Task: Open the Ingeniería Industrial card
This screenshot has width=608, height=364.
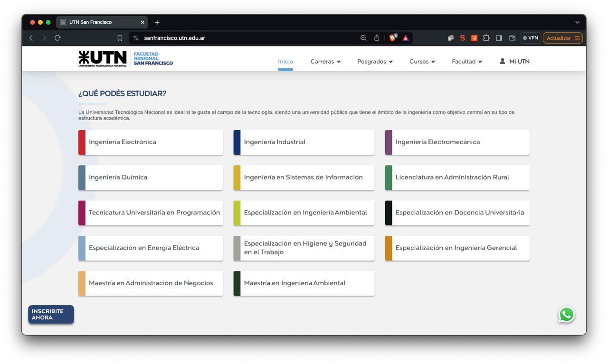Action: tap(304, 142)
